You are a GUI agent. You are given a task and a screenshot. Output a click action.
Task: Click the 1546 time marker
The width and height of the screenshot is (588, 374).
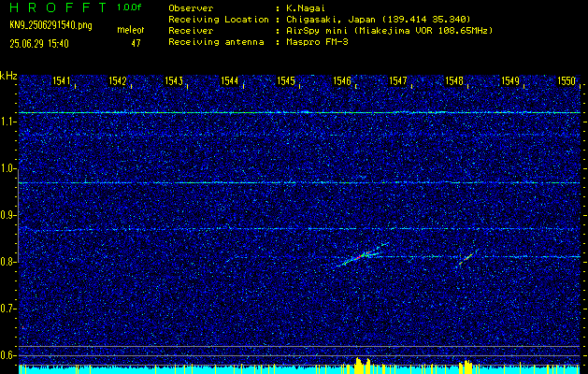(341, 80)
